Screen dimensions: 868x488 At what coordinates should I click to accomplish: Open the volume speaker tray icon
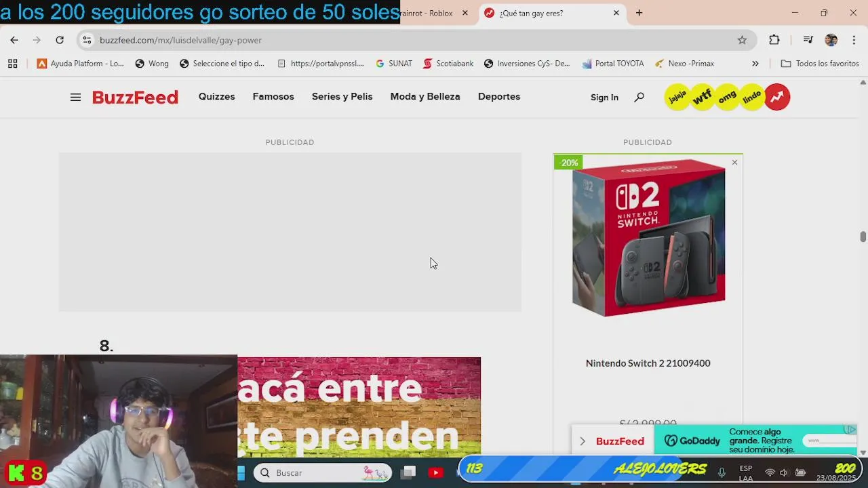[784, 472]
